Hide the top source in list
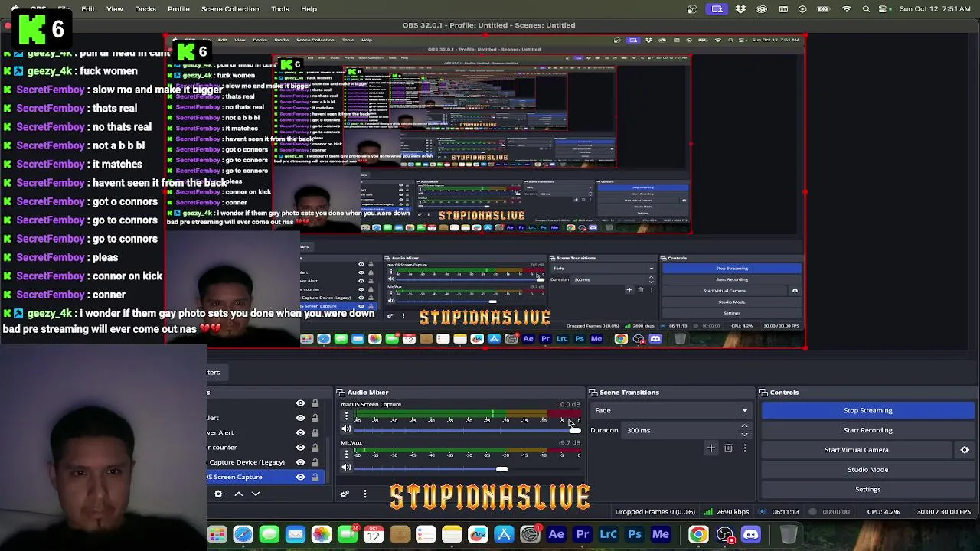The width and height of the screenshot is (980, 551). coord(300,403)
